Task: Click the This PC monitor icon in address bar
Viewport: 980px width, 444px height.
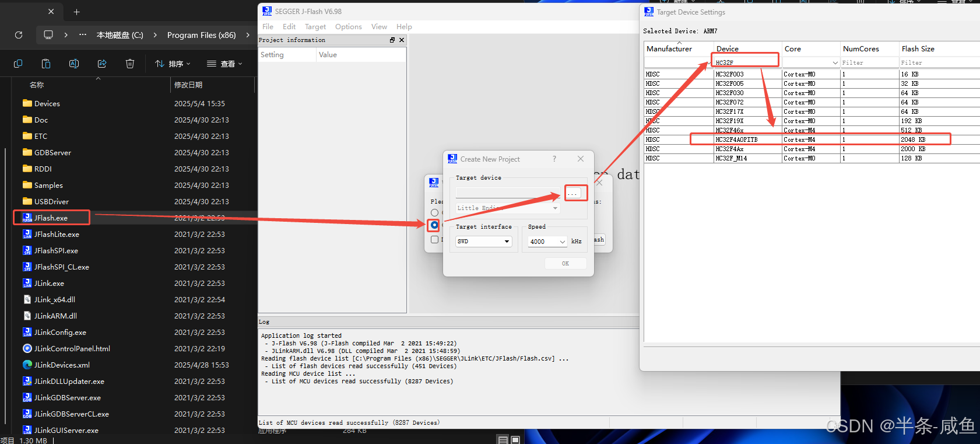Action: coord(48,35)
